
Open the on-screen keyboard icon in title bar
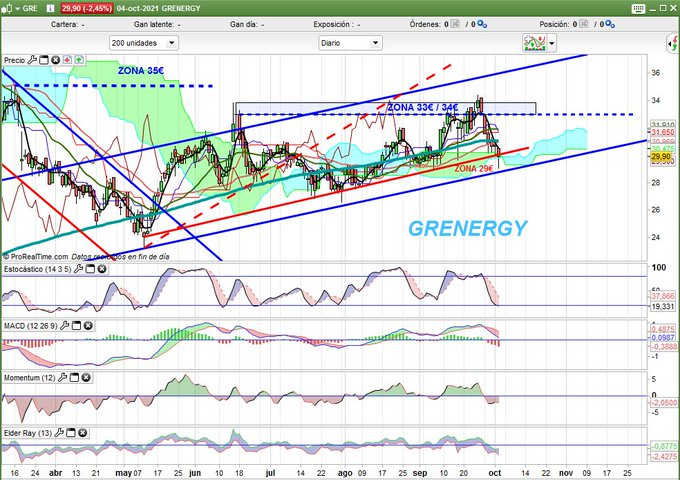point(638,8)
